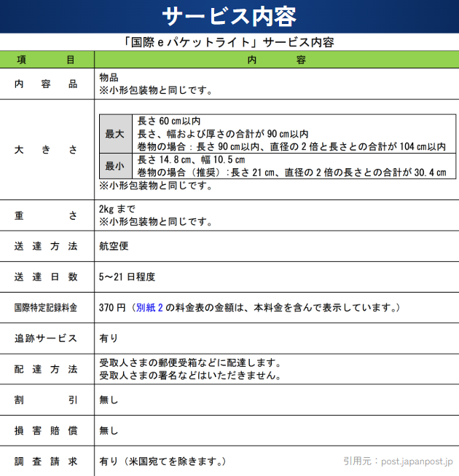This screenshot has width=459, height=476.
Task: Click the post.japanpost.jp source citation
Action: click(398, 461)
